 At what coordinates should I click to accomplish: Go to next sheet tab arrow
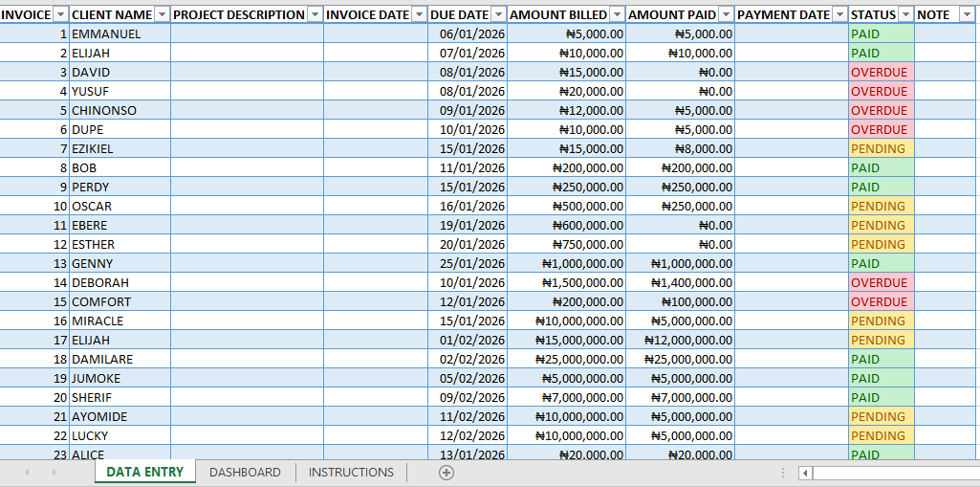tap(54, 473)
